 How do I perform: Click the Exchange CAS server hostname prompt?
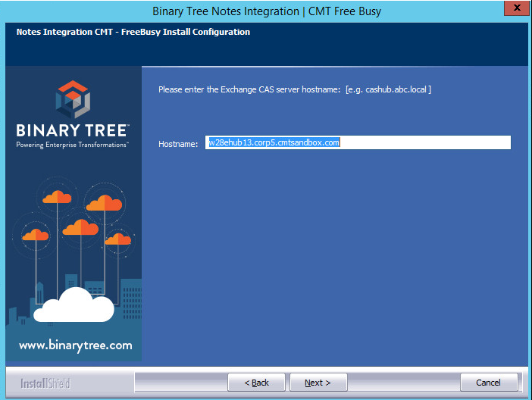pos(295,89)
